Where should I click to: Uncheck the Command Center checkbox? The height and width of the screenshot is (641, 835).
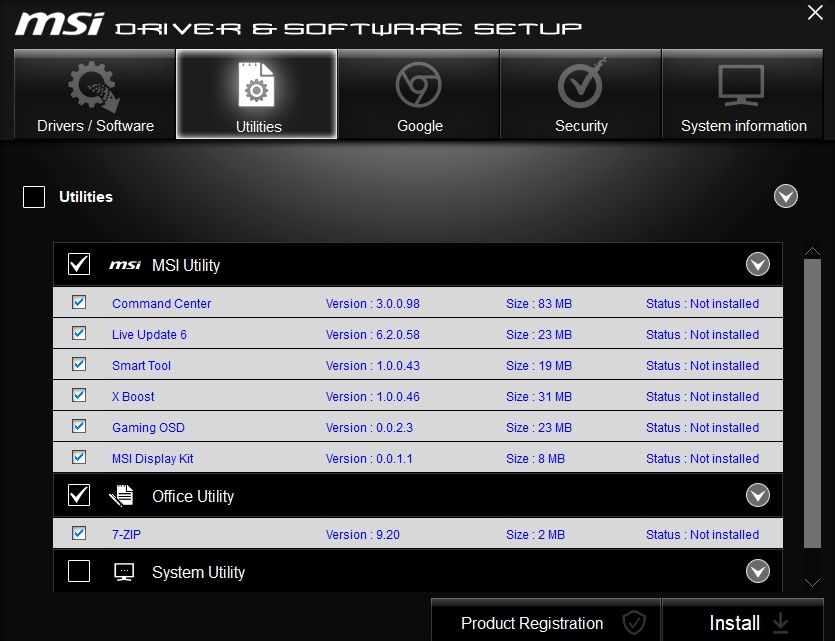[x=79, y=302]
